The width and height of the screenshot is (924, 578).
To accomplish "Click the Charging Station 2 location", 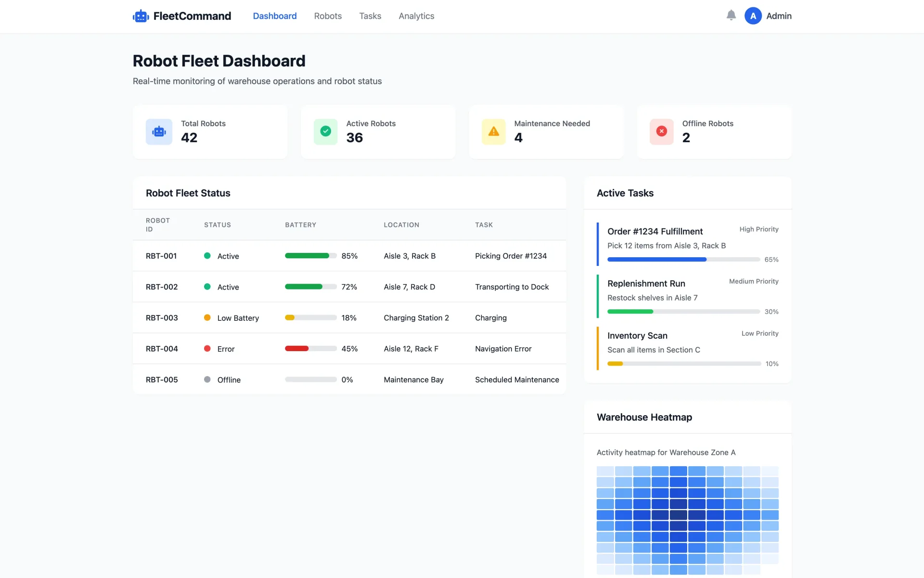I will [416, 317].
